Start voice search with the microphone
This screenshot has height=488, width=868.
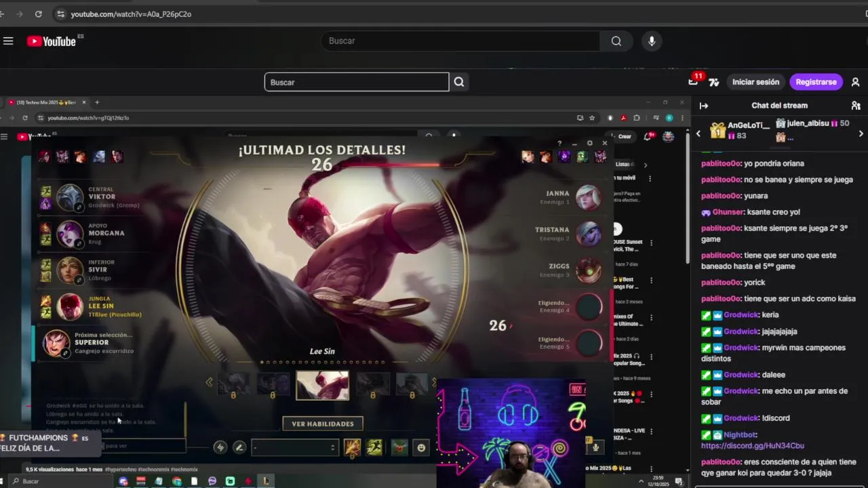pyautogui.click(x=652, y=41)
